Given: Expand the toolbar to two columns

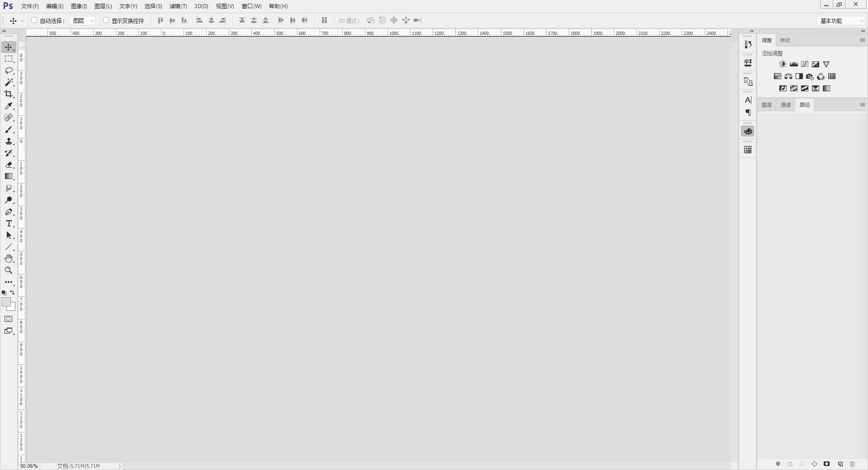Looking at the screenshot, I should (x=5, y=31).
